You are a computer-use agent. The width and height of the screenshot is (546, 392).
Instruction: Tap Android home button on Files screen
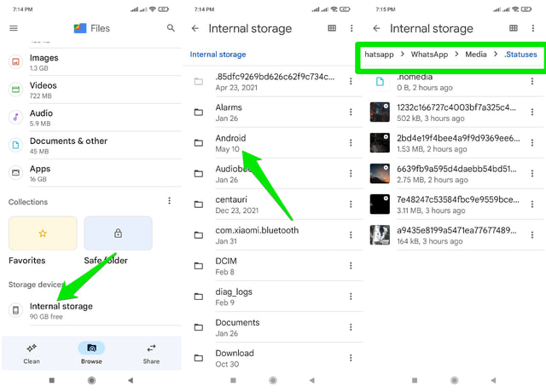click(x=91, y=381)
